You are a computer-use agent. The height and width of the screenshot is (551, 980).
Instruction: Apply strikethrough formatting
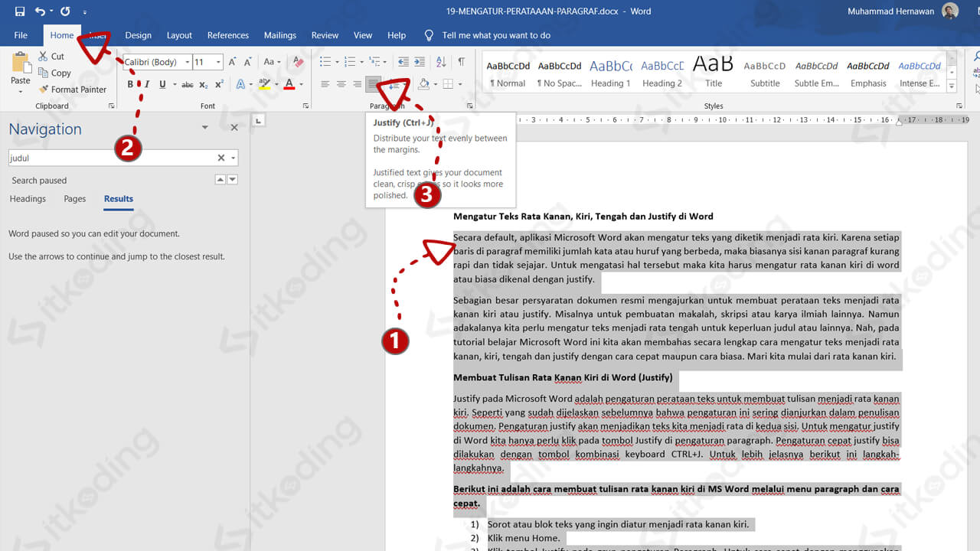click(188, 84)
